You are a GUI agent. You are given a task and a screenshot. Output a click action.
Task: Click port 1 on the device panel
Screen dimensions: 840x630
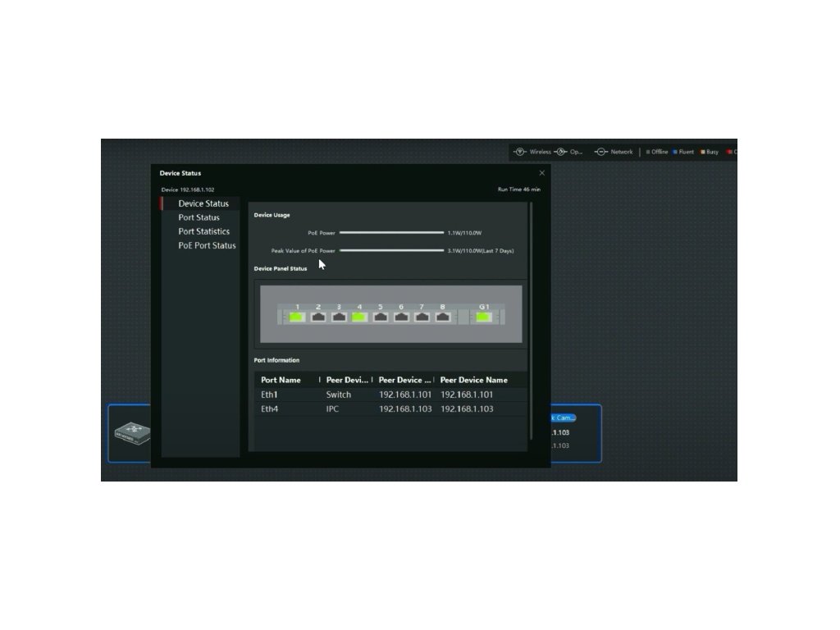coord(297,317)
